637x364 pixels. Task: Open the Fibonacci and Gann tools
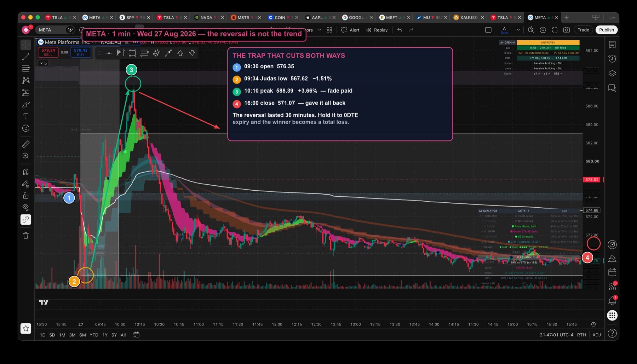point(26,69)
